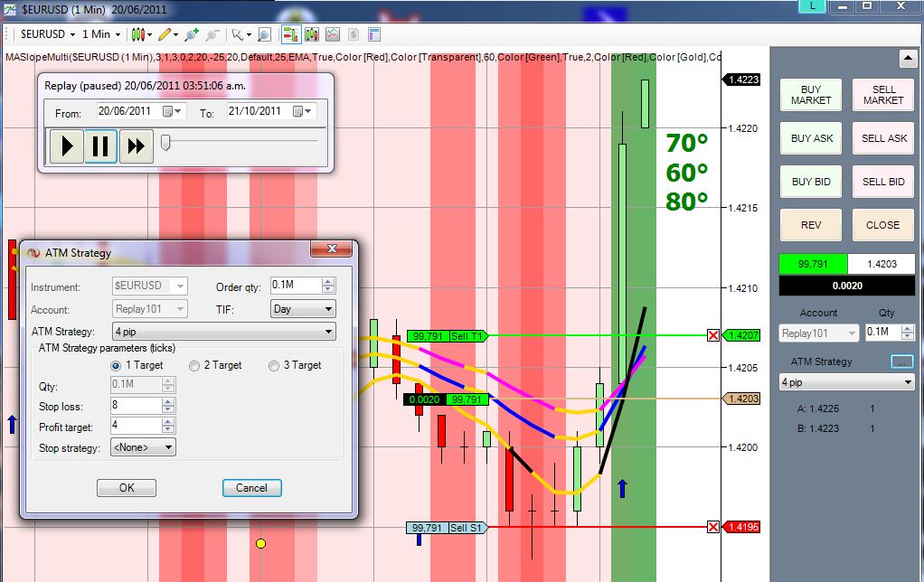The height and width of the screenshot is (582, 924).
Task: Click the zoom out magnifier icon
Action: 212,34
